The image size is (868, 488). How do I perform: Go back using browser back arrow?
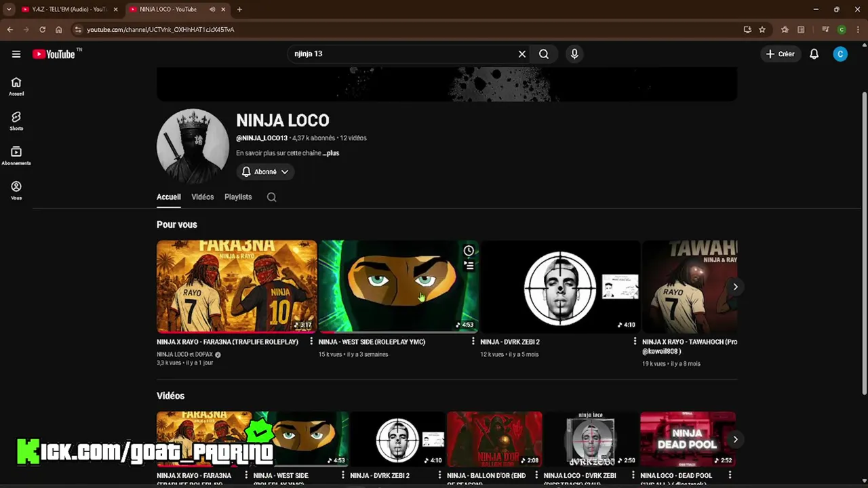click(x=9, y=30)
